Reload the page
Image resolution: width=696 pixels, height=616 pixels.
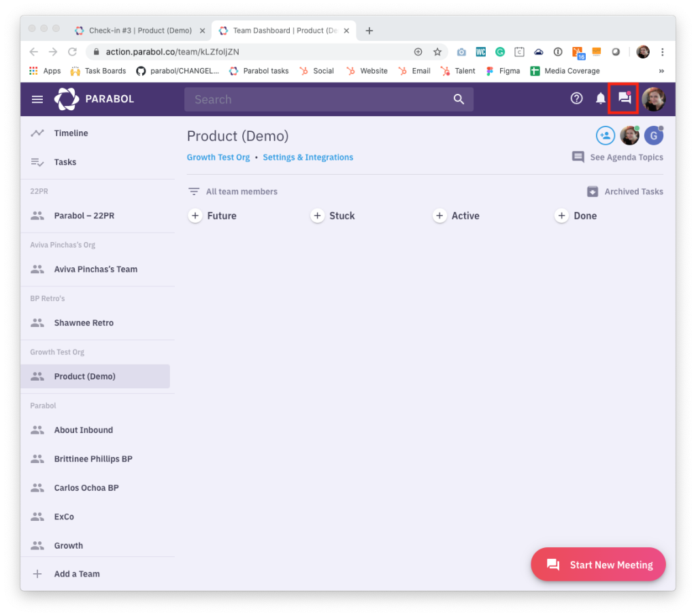[x=72, y=52]
